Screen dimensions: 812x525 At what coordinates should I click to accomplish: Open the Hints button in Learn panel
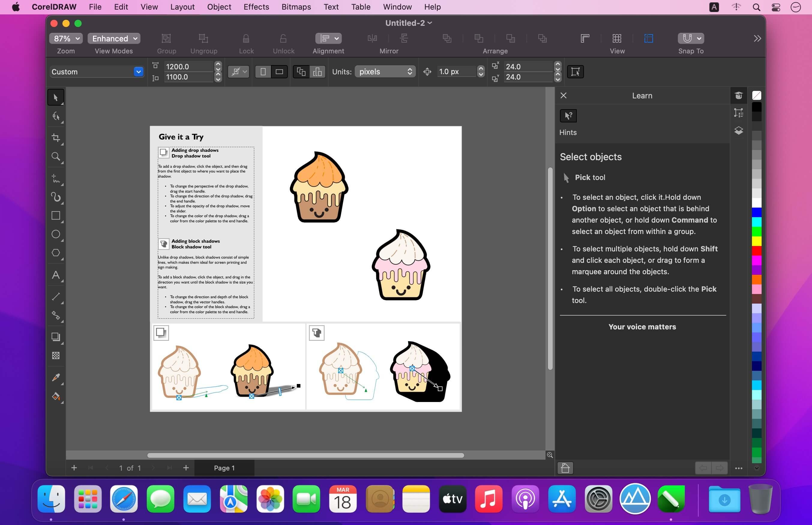pyautogui.click(x=568, y=116)
